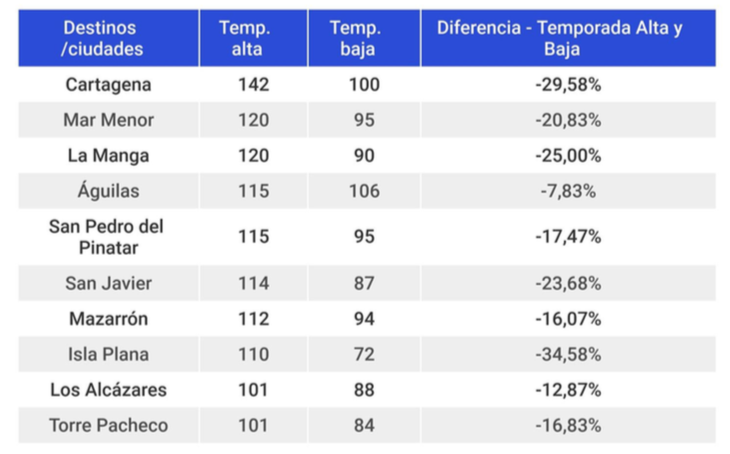Click the Mar Menor destination cell

point(108,120)
